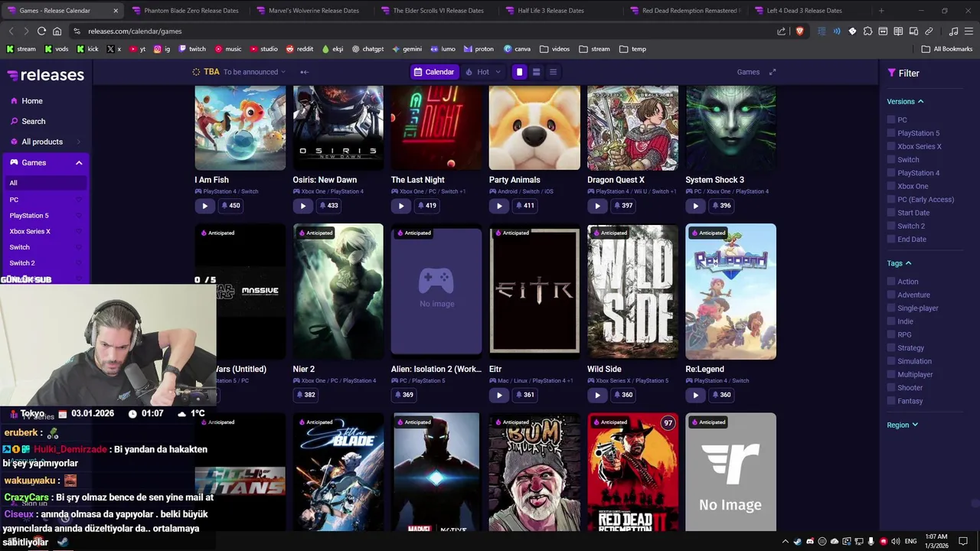
Task: Expand calendar to fullscreen
Action: [773, 72]
